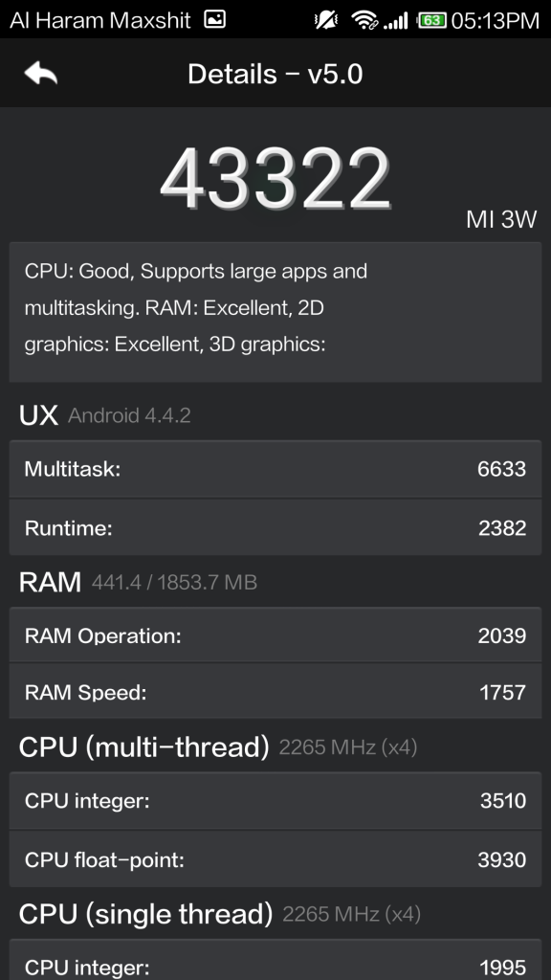
Task: Tap the back arrow to return
Action: tap(39, 73)
